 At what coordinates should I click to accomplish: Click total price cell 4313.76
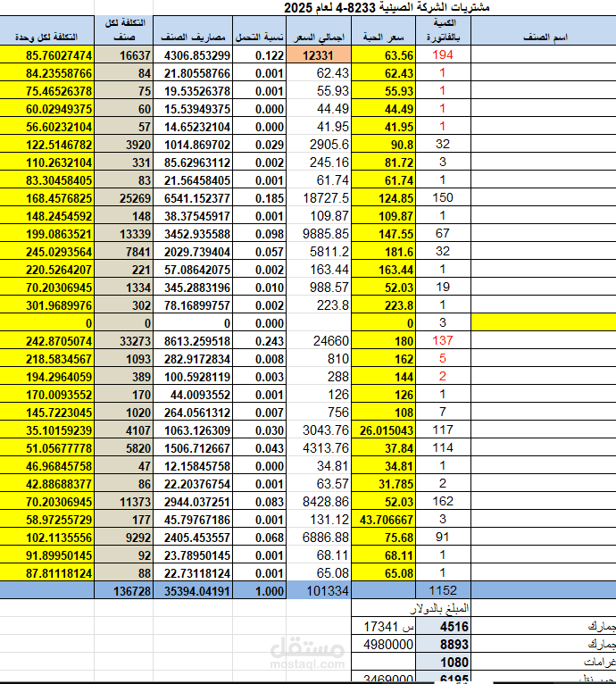(319, 448)
